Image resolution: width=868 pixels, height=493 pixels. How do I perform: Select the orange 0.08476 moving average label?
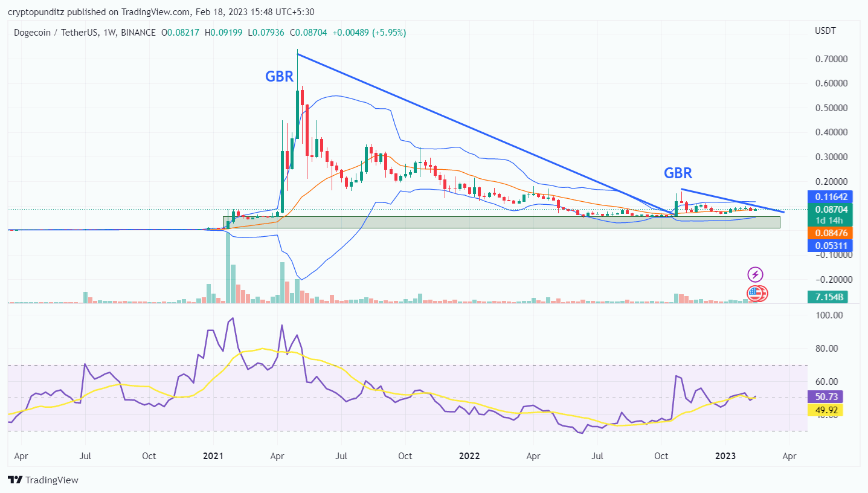pos(830,233)
